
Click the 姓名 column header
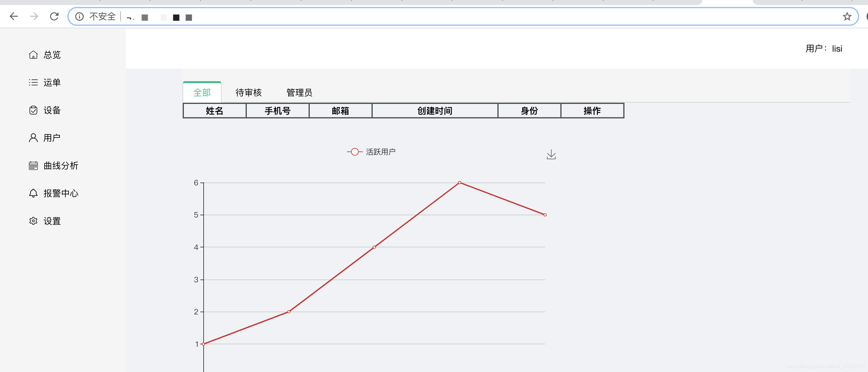click(x=215, y=111)
